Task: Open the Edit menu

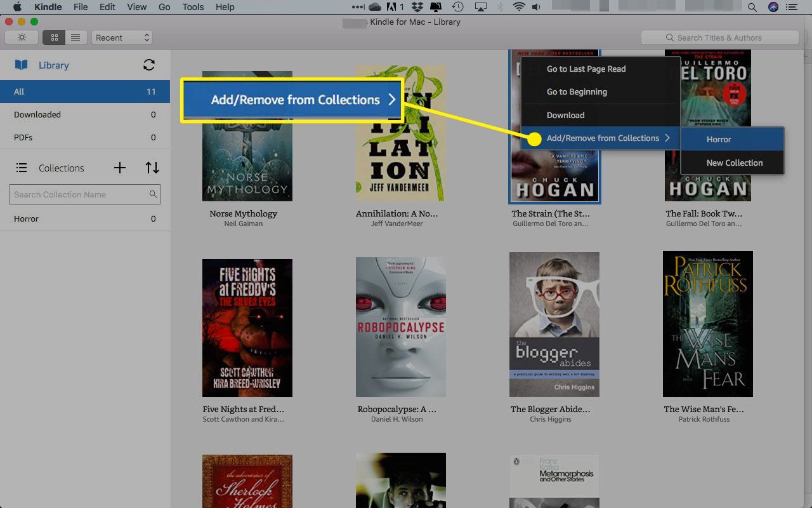Action: point(107,7)
